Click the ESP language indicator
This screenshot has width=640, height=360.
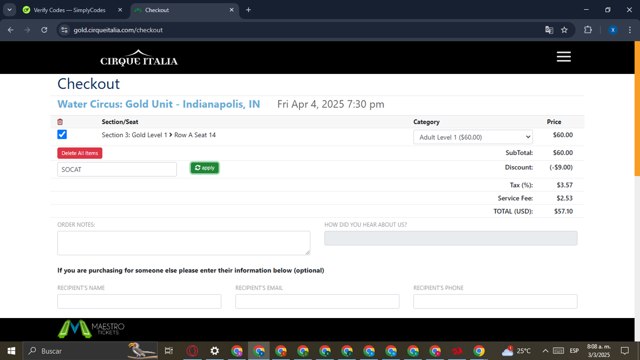pos(574,351)
